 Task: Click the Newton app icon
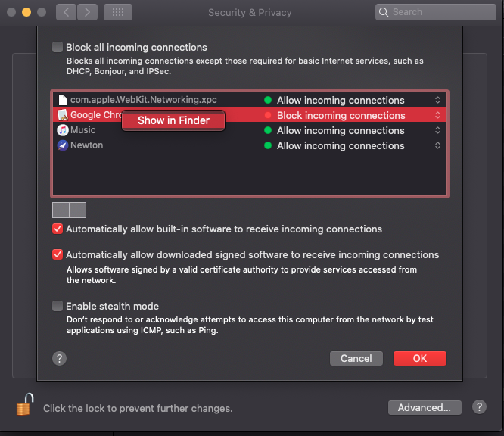[62, 145]
